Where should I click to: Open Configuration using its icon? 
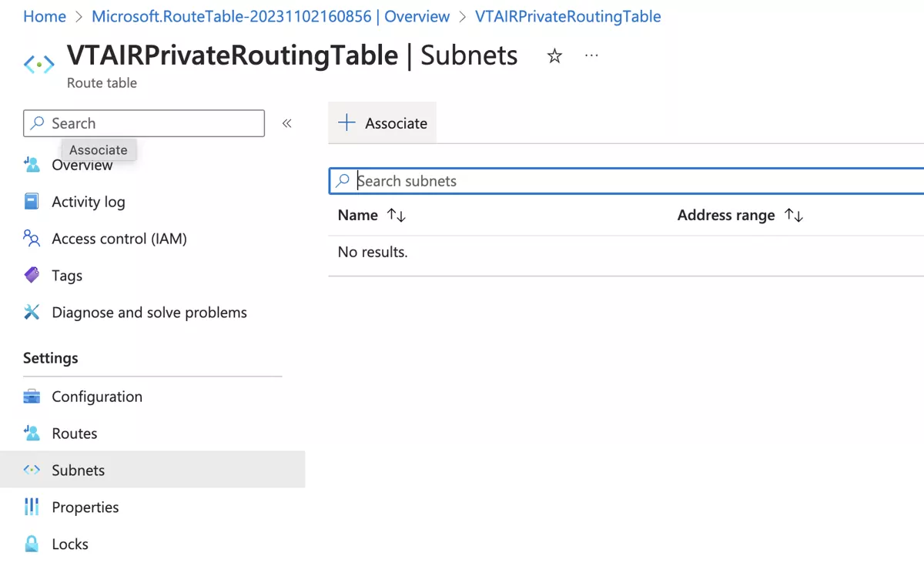(x=32, y=396)
